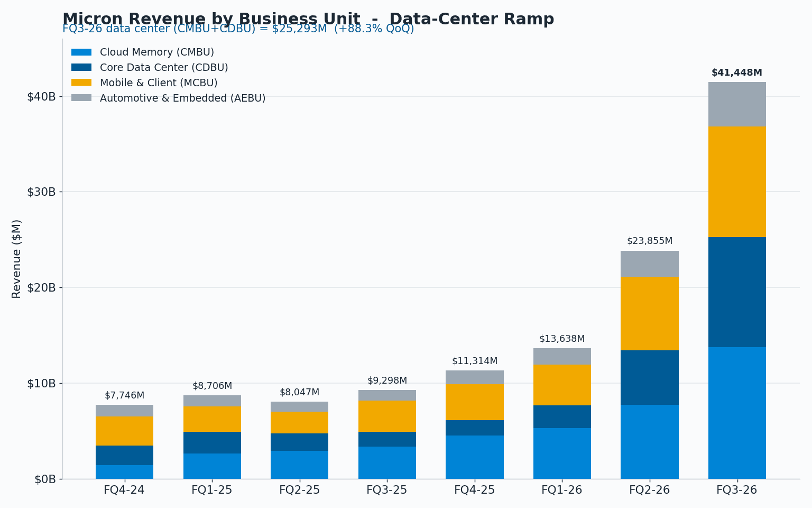The image size is (812, 508).
Task: Click the 'Revenue ($M)' y-axis title
Action: coord(17,259)
